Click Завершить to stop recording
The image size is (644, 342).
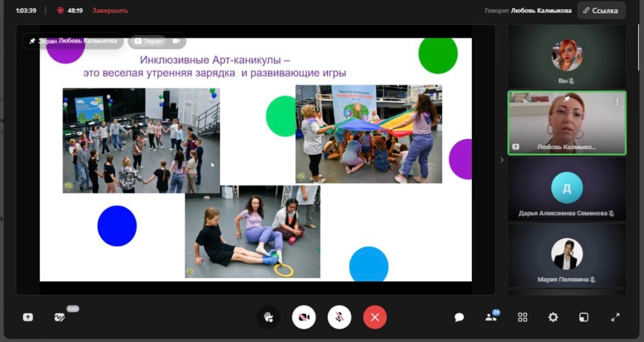(x=110, y=10)
